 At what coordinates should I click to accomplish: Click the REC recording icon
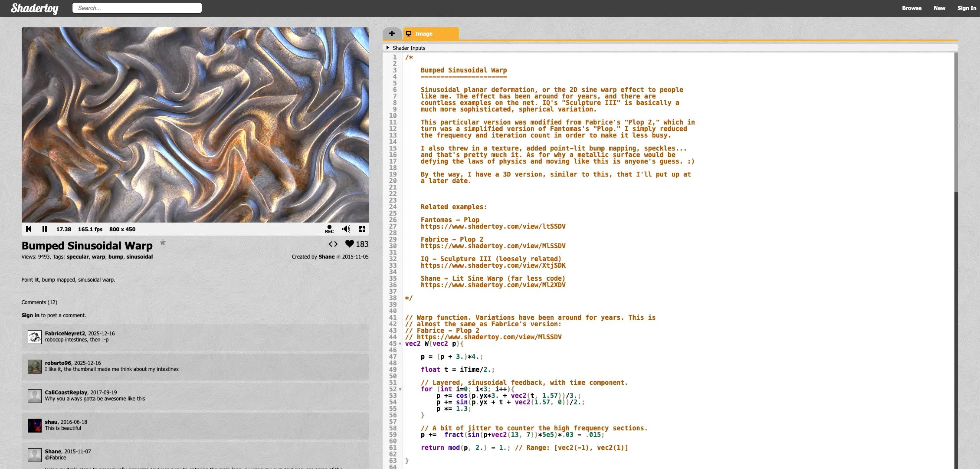[330, 229]
